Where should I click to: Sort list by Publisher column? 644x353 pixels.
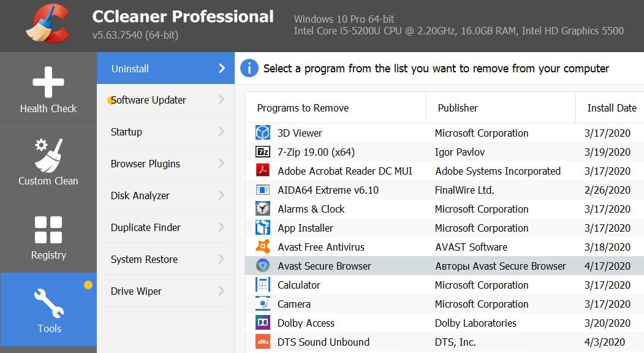[501, 108]
